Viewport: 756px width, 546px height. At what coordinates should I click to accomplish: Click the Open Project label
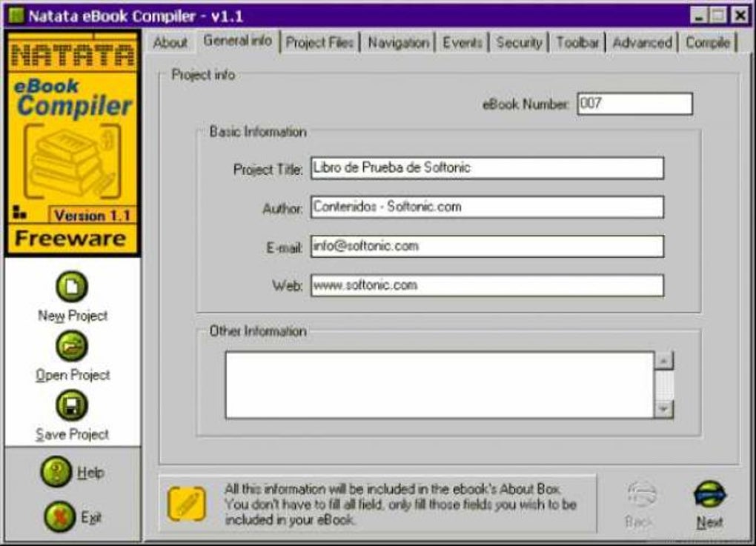(73, 375)
